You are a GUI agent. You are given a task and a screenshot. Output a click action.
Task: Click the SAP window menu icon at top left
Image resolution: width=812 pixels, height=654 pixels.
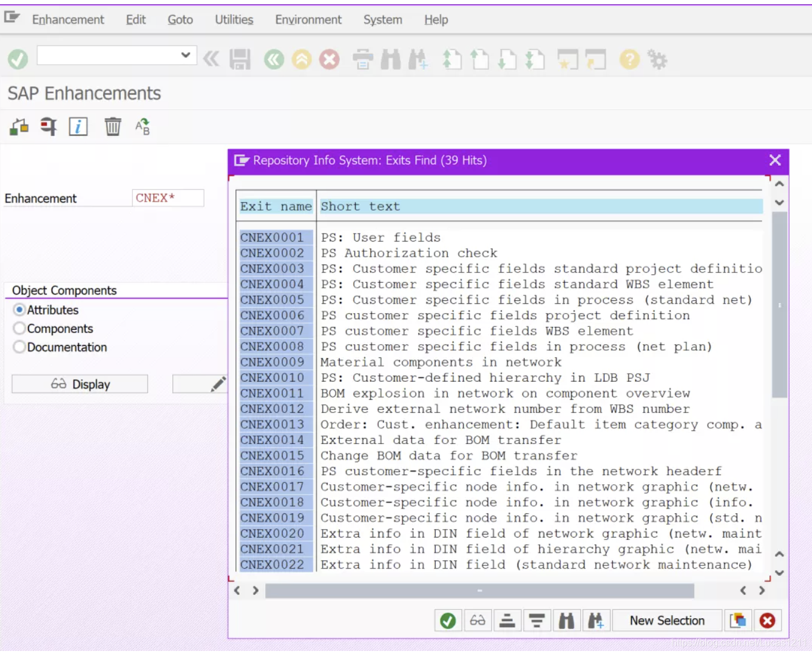pos(12,17)
